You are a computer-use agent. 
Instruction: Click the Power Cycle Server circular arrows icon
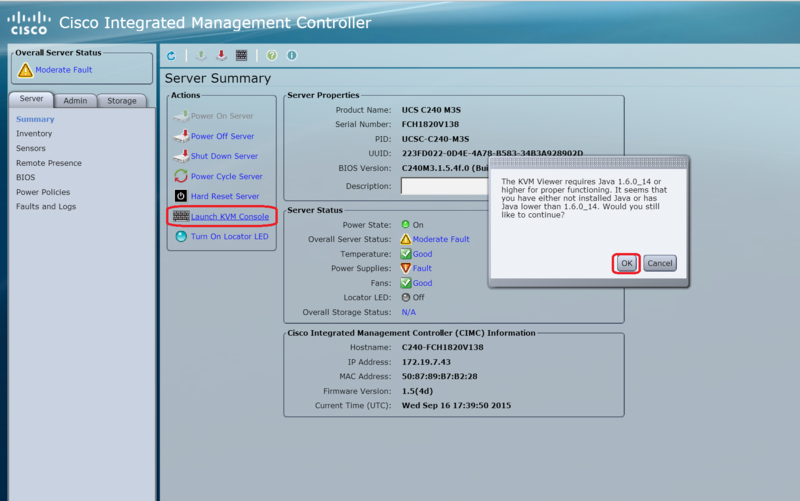point(181,176)
